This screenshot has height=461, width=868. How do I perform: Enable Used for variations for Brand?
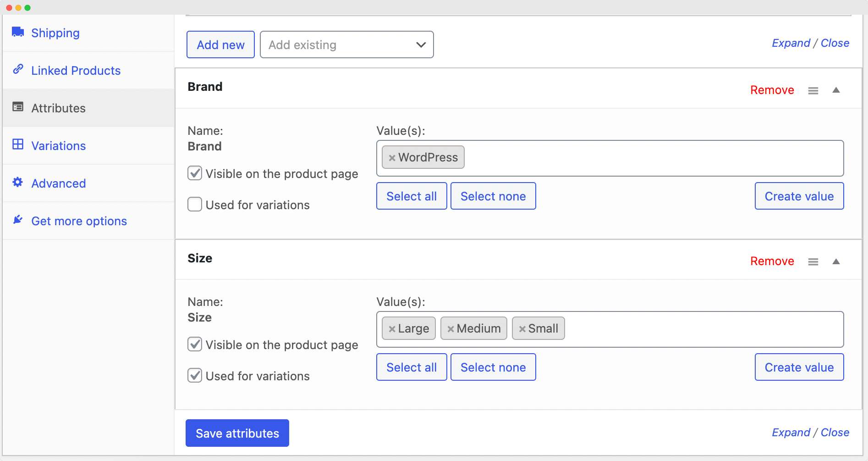click(x=194, y=204)
